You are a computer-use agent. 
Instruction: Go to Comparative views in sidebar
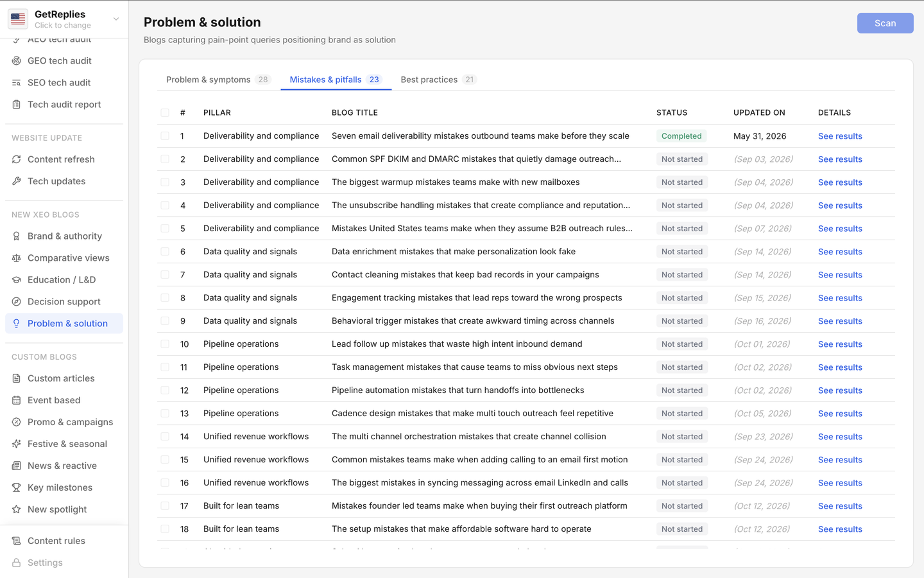tap(64, 258)
